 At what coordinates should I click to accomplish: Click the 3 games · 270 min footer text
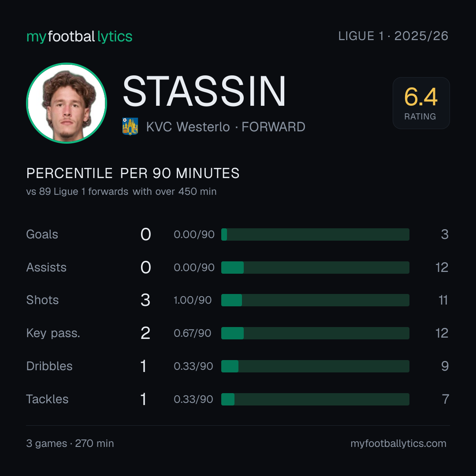click(x=70, y=443)
